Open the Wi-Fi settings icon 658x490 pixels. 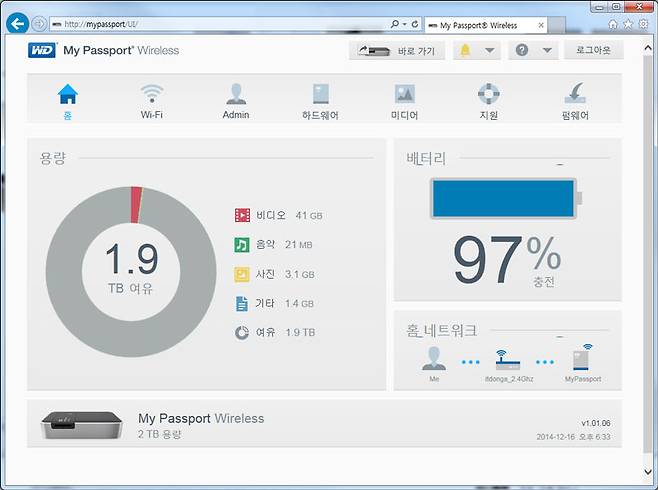pos(152,95)
